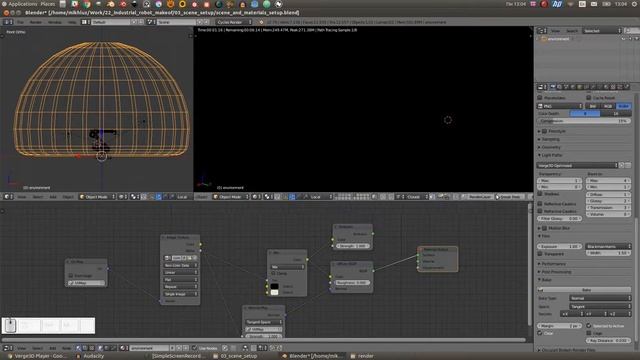Screen dimensions: 640x360
Task: Open the Physics properties tab icon
Action: click(x=627, y=87)
